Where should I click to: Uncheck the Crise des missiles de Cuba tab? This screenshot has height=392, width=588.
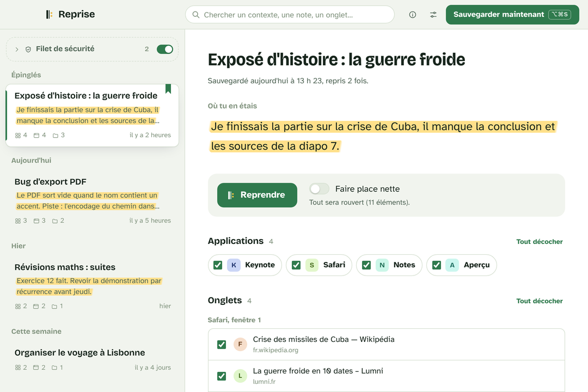pyautogui.click(x=222, y=344)
